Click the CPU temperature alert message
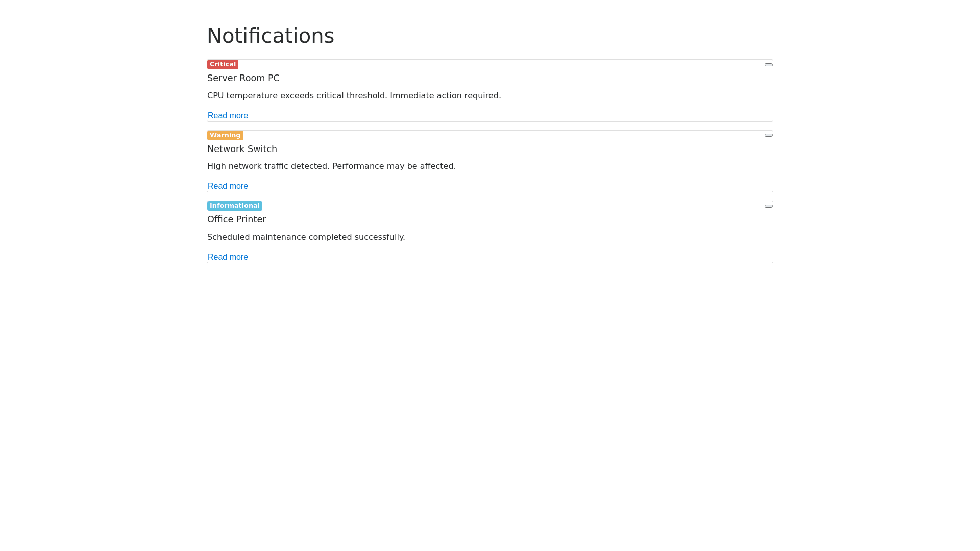The image size is (980, 551). click(x=354, y=96)
